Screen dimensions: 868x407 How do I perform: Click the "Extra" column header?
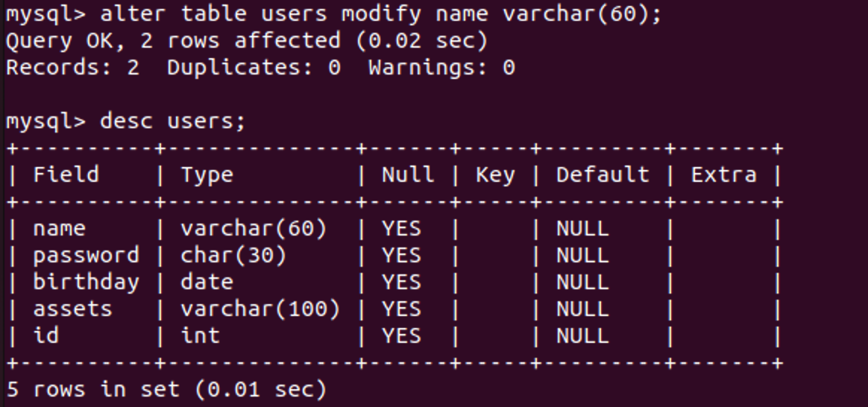723,175
